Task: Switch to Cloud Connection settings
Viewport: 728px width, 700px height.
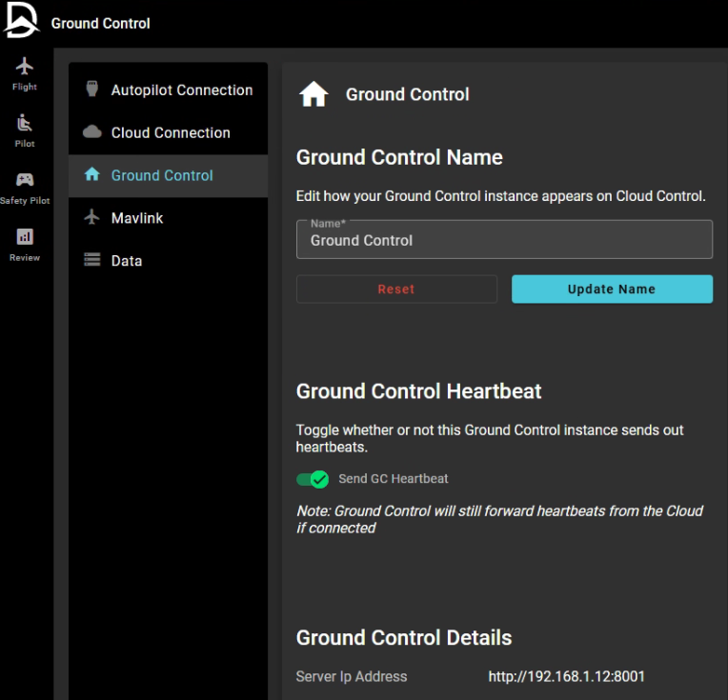Action: [x=171, y=133]
